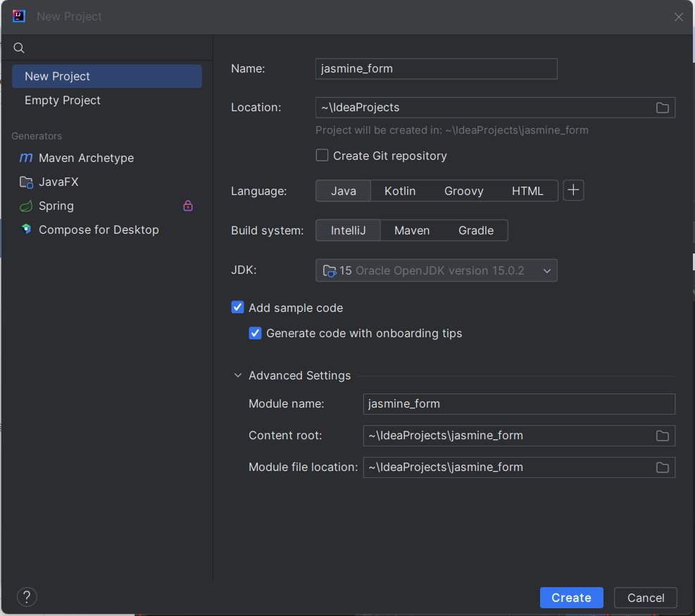The width and height of the screenshot is (695, 616).
Task: Browse for Module file location folder
Action: [662, 467]
